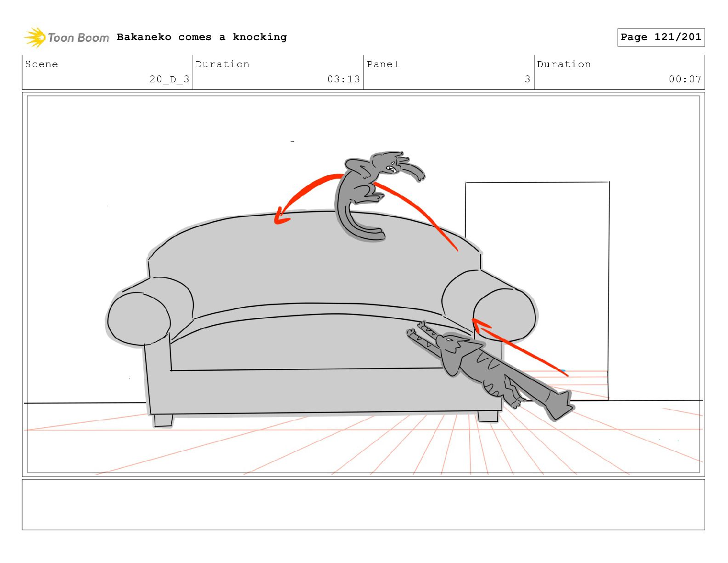728x563 pixels.
Task: Select panel number '3'
Action: click(x=528, y=79)
